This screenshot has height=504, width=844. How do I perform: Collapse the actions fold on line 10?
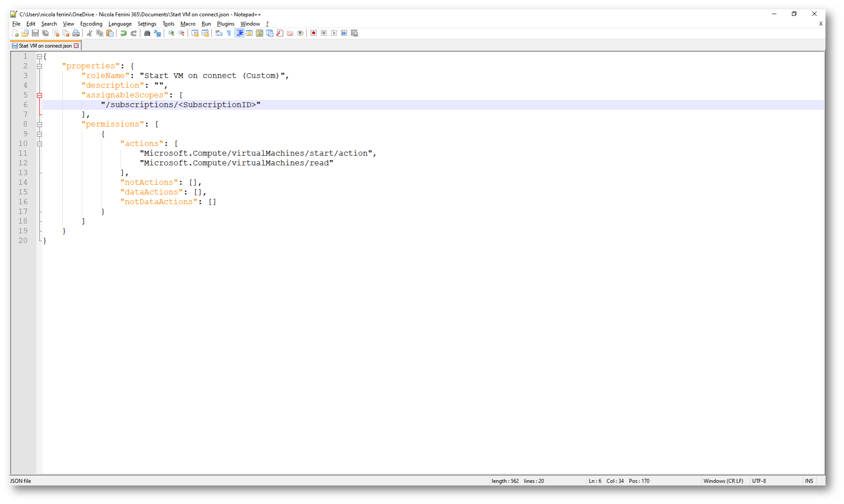coord(39,144)
